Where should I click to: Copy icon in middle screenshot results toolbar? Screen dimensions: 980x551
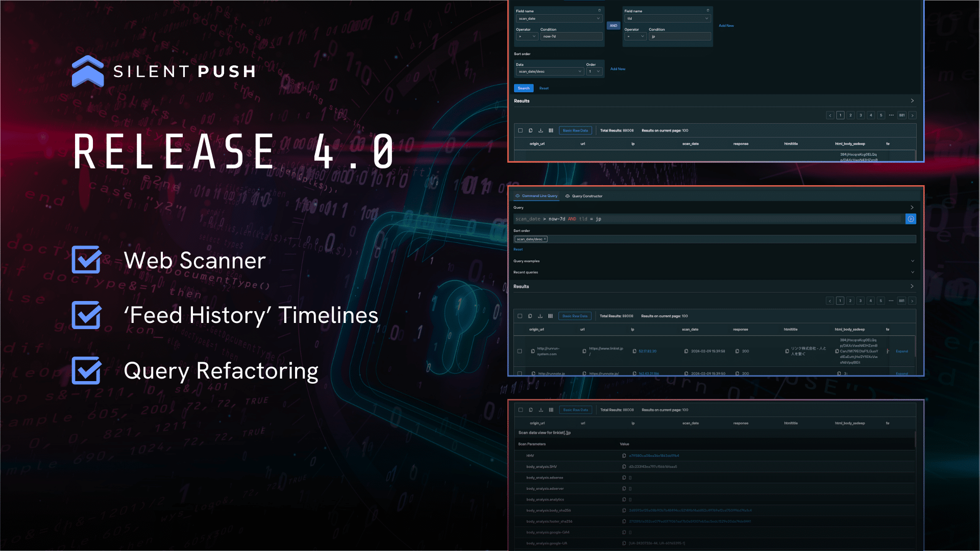530,316
